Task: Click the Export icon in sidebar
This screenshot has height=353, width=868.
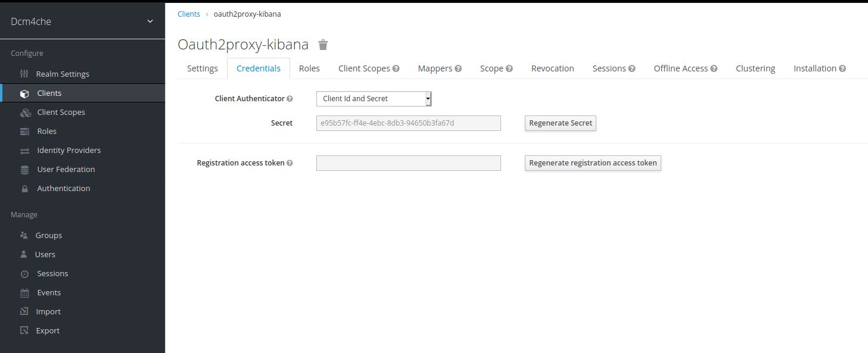Action: pyautogui.click(x=24, y=330)
